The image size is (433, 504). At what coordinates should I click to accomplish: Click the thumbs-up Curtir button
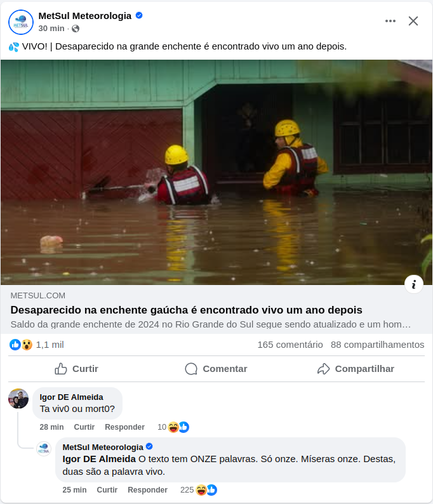[77, 369]
